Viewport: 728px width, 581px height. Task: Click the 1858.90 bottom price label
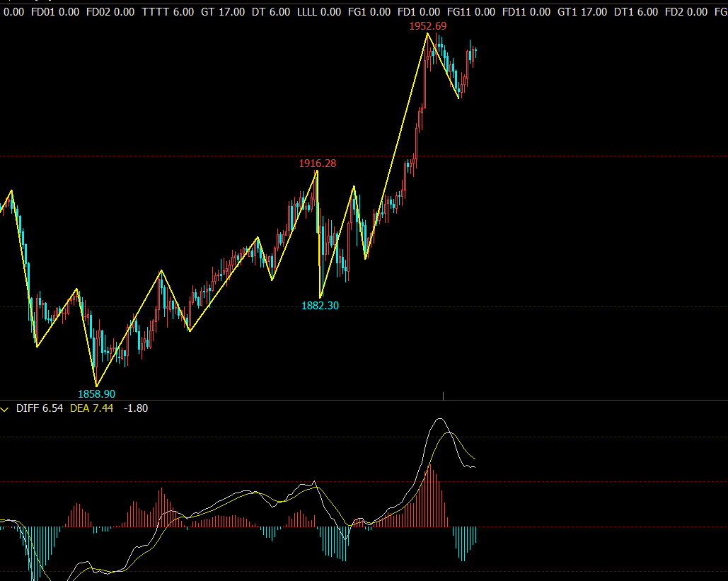click(x=96, y=394)
